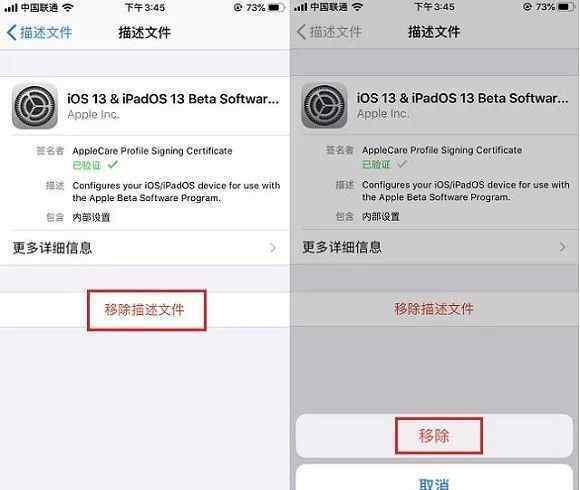This screenshot has width=580, height=490.
Task: Tap AppleCare Profile Signing Certificate text on left
Action: 152,151
